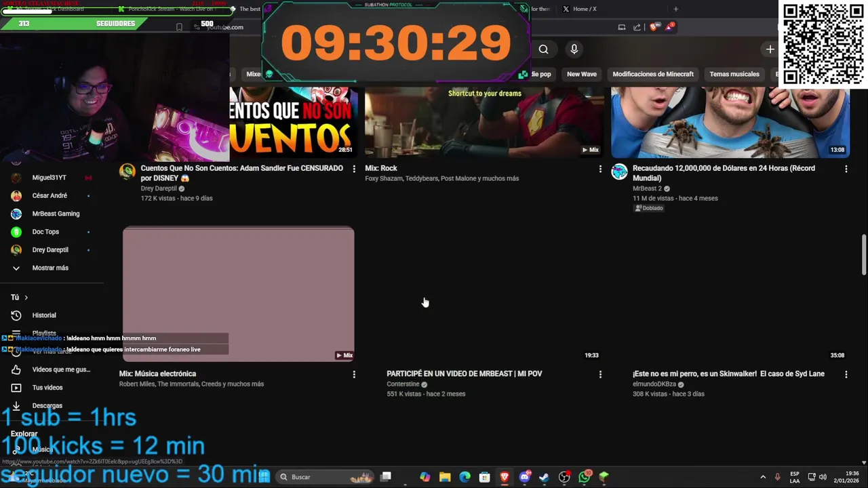
Task: Click the YouTube search magnifier button
Action: click(x=543, y=49)
